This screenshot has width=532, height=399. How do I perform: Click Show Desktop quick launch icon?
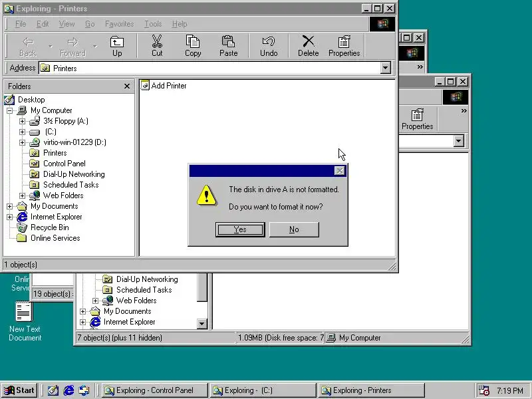click(53, 390)
